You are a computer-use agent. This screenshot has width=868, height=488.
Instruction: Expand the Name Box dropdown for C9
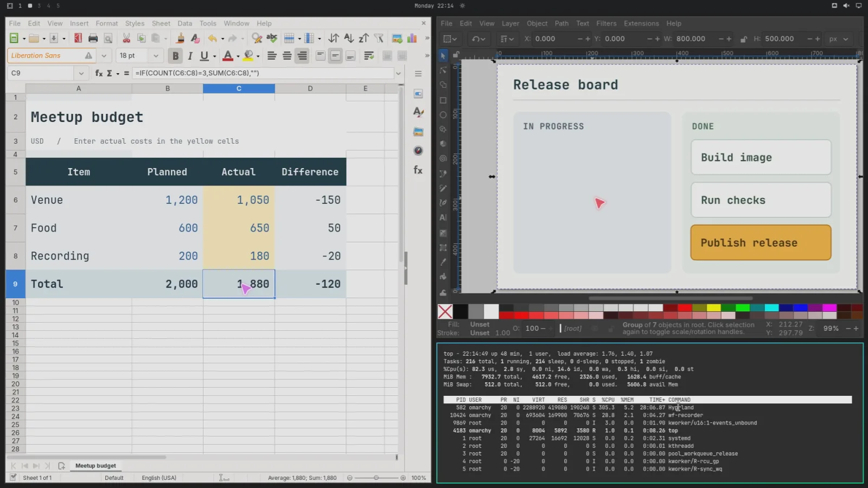pyautogui.click(x=81, y=73)
